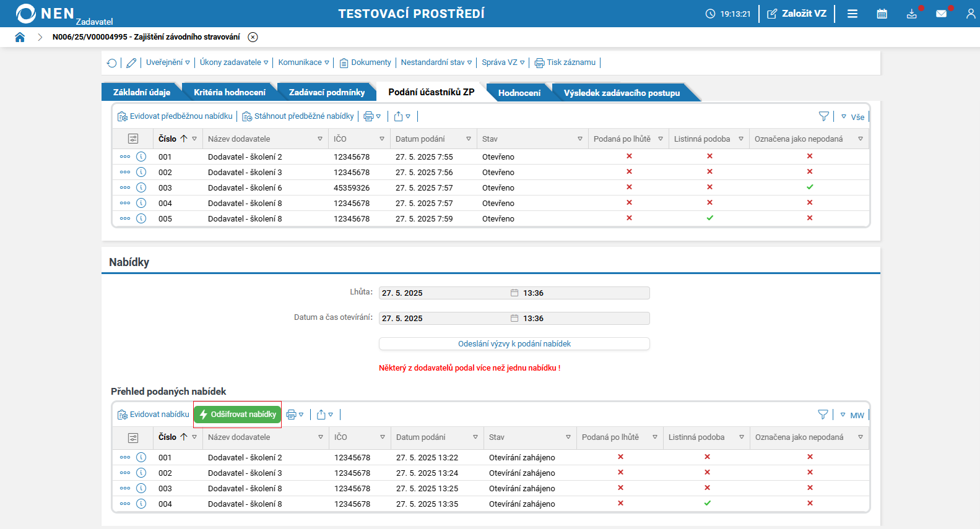Expand the Uveřejnění dropdown menu
The image size is (980, 529).
point(168,62)
